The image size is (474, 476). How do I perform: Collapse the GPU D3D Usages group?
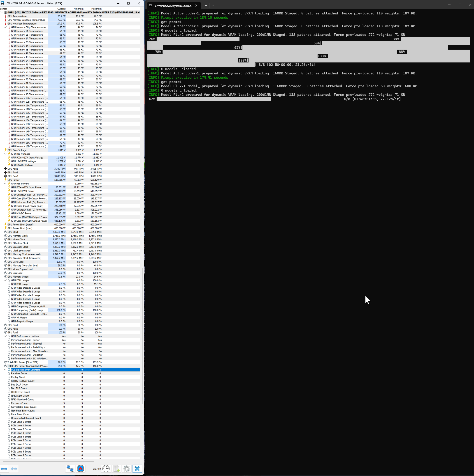point(5,280)
